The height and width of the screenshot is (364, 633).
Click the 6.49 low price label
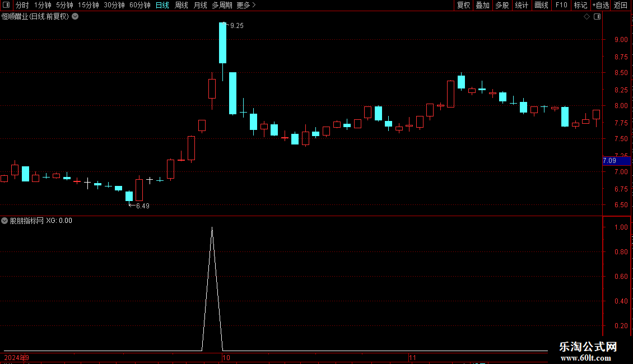click(142, 206)
